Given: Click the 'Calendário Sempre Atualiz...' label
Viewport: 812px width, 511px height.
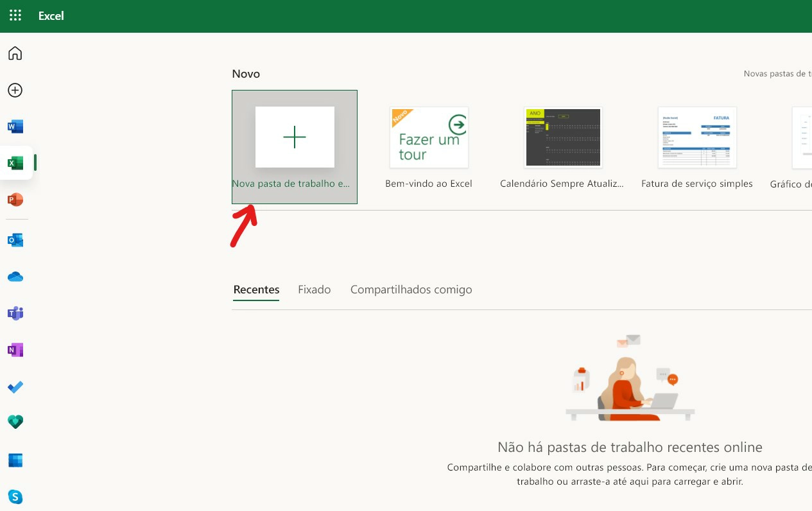Looking at the screenshot, I should (x=562, y=184).
